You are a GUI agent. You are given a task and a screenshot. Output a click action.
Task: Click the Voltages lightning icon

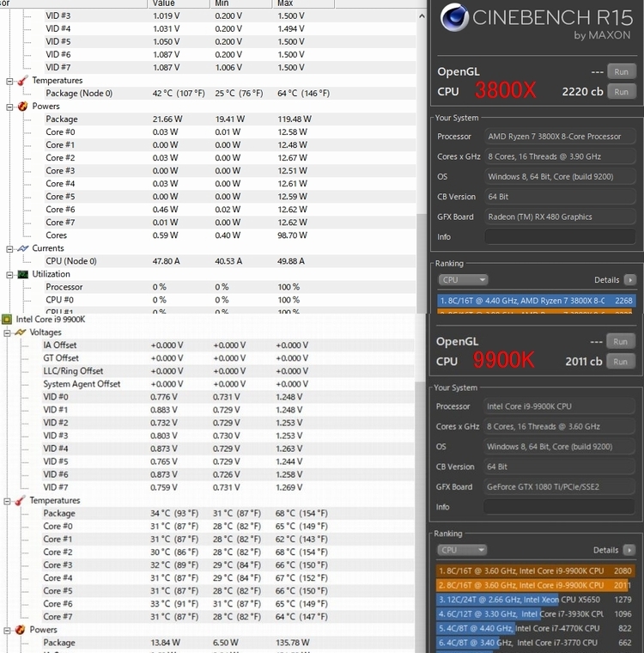click(20, 333)
